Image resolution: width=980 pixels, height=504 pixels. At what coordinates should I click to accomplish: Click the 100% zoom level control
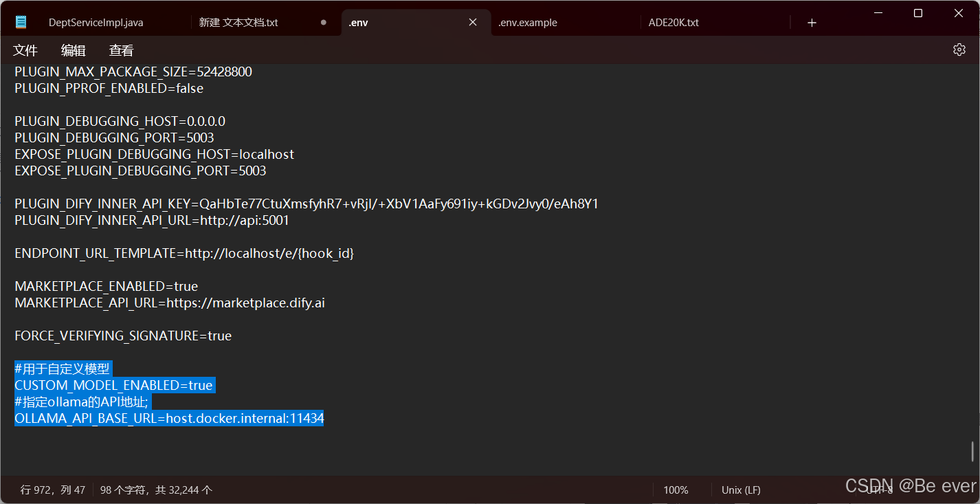click(676, 490)
